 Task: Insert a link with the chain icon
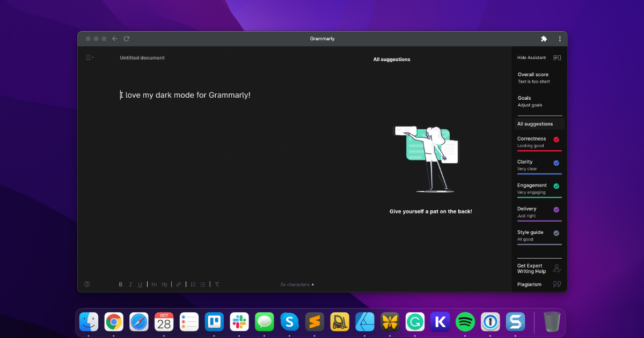[179, 284]
